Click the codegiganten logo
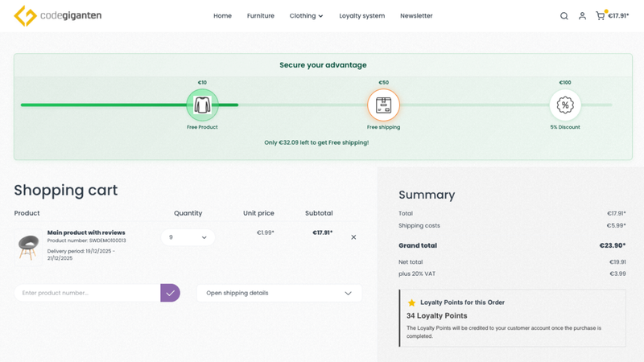The image size is (644, 362). [58, 15]
